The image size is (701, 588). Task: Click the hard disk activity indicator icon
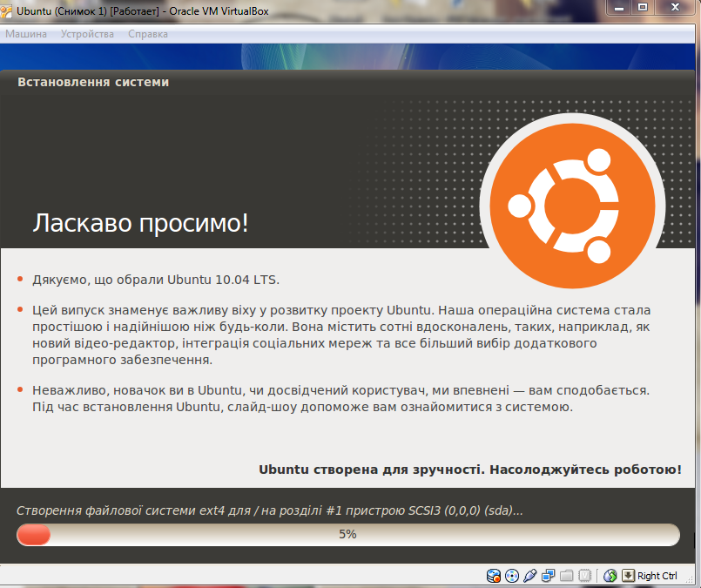click(x=494, y=576)
